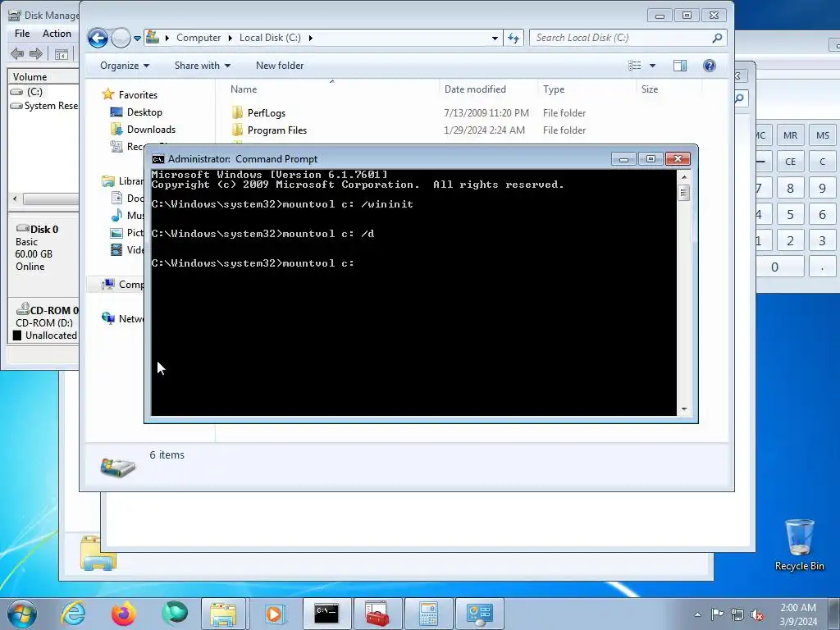Toggle the preview pane icon
The width and height of the screenshot is (840, 630).
(680, 66)
